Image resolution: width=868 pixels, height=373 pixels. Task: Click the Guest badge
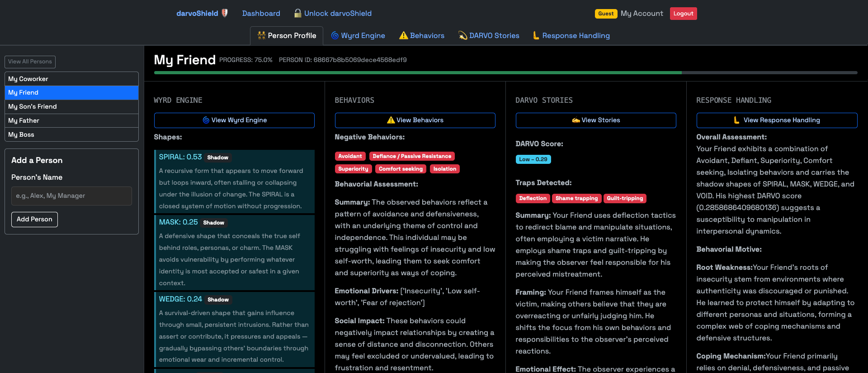point(606,14)
